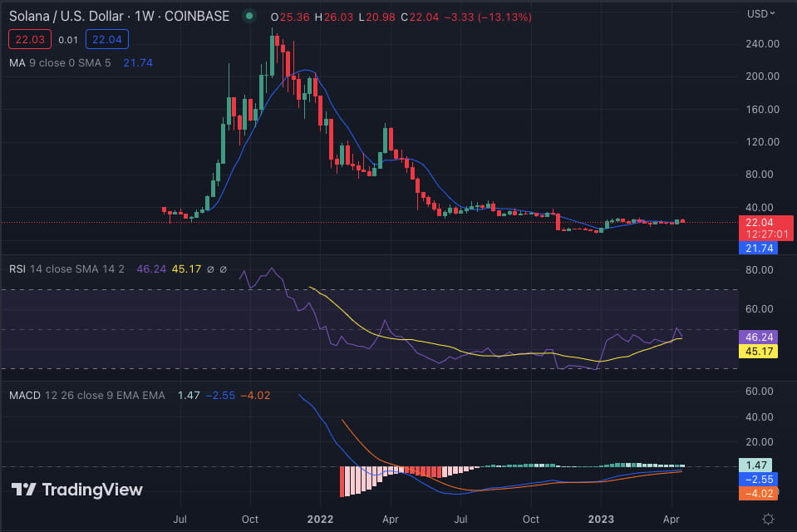Screen dimensions: 797x532
Task: Select the RSI 14 close indicator legend
Action: (66, 269)
